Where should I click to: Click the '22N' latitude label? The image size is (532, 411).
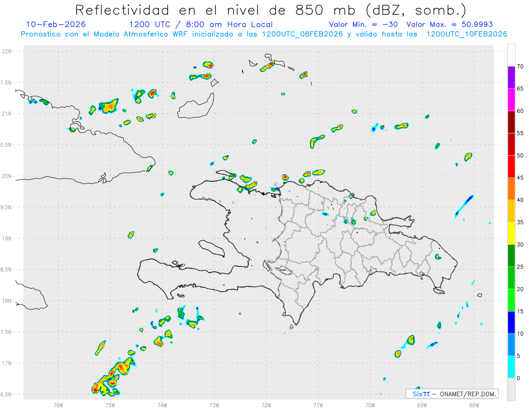coord(7,51)
